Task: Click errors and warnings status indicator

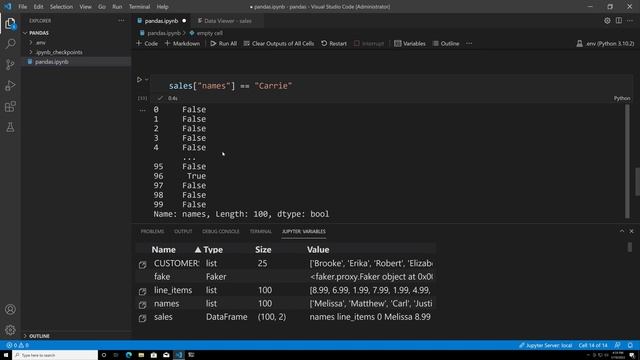Action: coord(17,345)
